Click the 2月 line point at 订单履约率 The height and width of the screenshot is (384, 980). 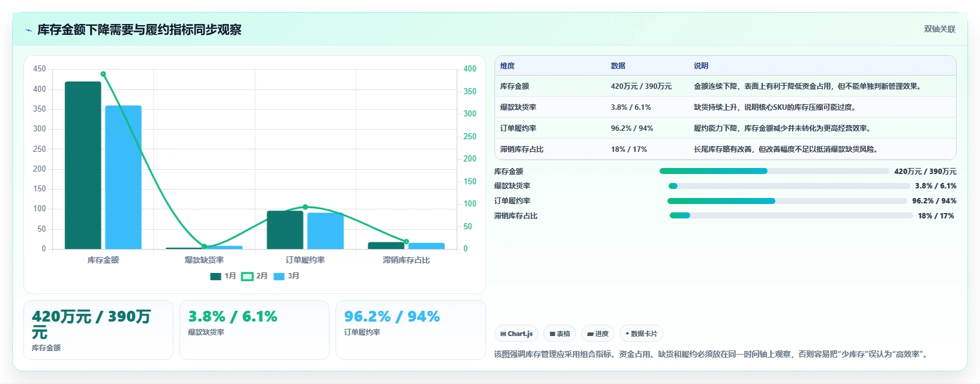click(305, 207)
